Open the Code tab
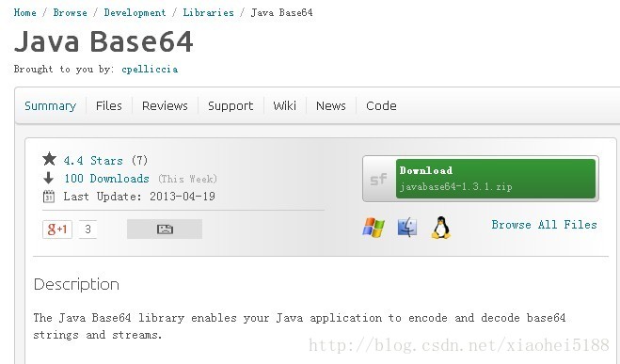Screen dimensions: 620x364 click(x=381, y=106)
